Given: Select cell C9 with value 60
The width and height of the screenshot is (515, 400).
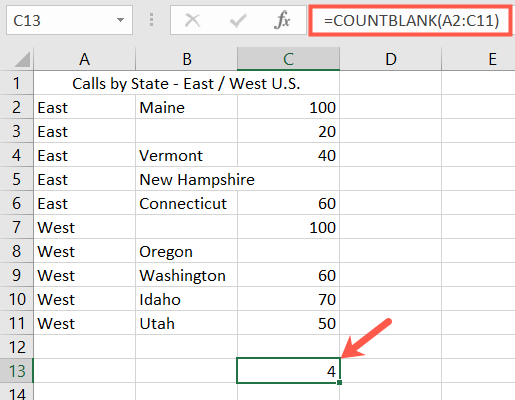Looking at the screenshot, I should coord(288,275).
